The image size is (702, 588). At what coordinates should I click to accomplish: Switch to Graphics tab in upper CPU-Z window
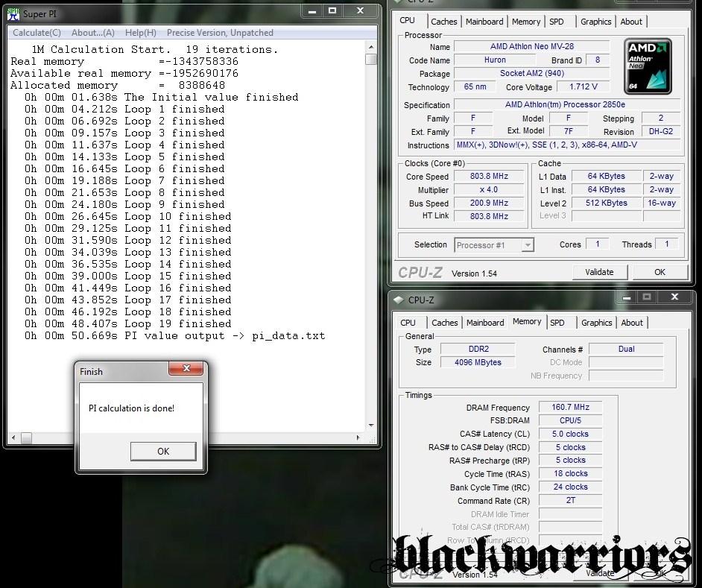click(x=596, y=22)
